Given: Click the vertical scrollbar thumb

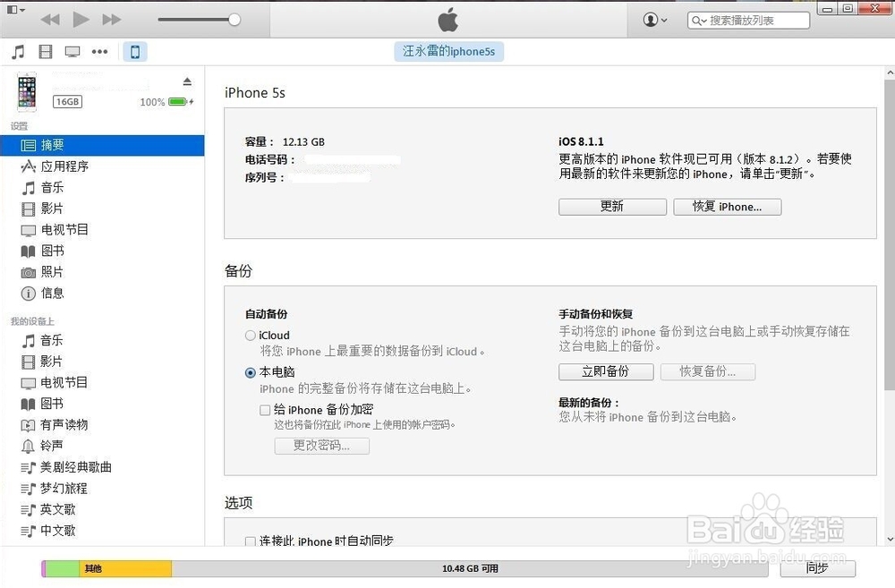Looking at the screenshot, I should pos(890,234).
